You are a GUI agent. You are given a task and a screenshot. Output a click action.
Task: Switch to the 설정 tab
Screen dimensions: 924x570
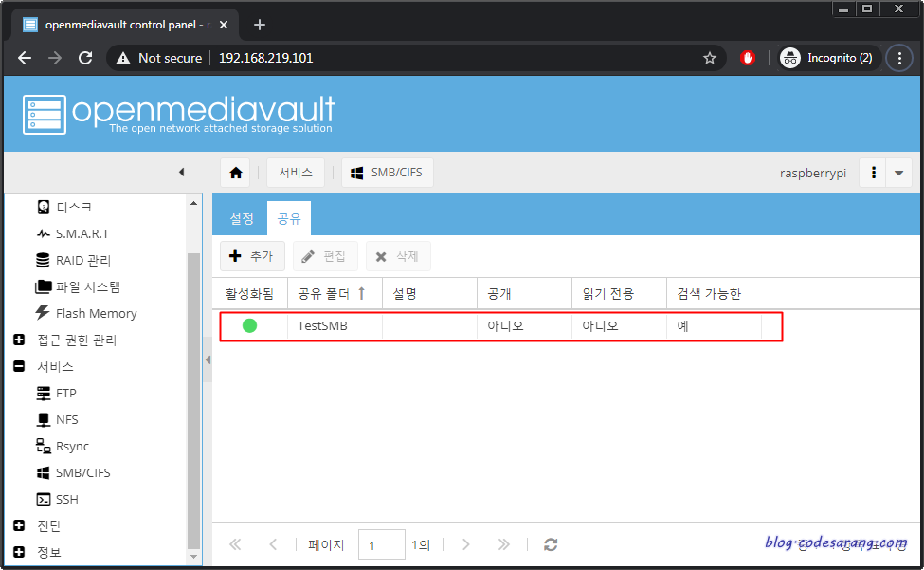point(242,219)
